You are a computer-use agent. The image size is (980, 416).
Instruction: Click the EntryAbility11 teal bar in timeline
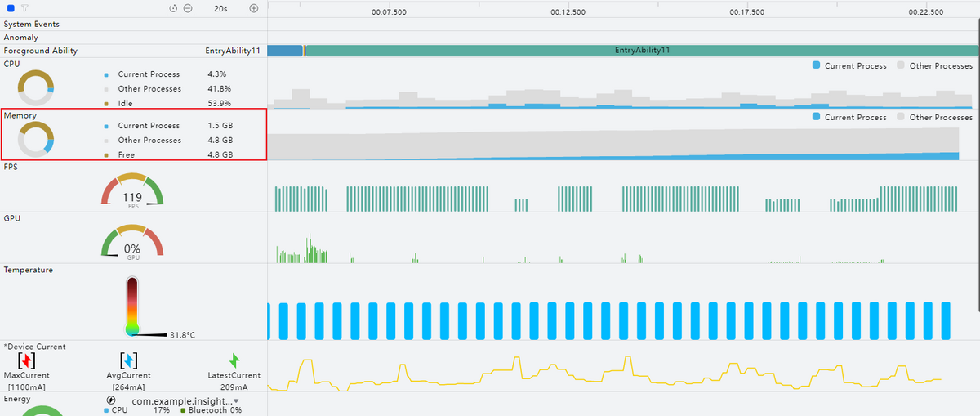642,51
